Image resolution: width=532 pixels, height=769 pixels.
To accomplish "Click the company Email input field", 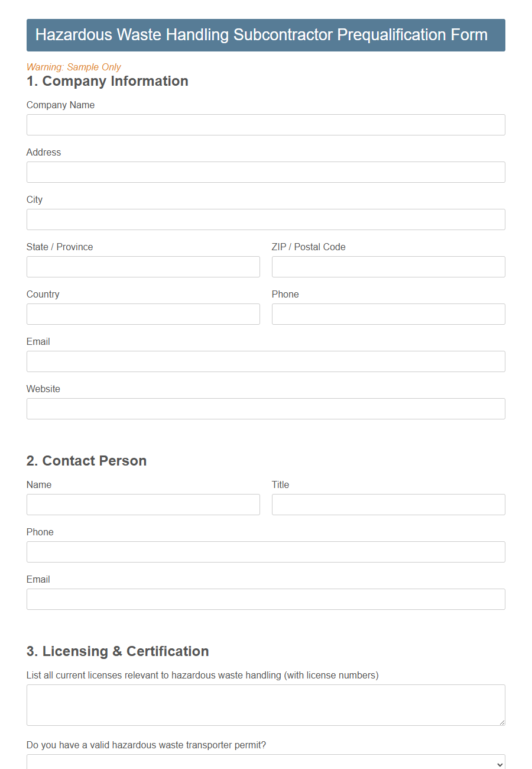I will pyautogui.click(x=266, y=361).
